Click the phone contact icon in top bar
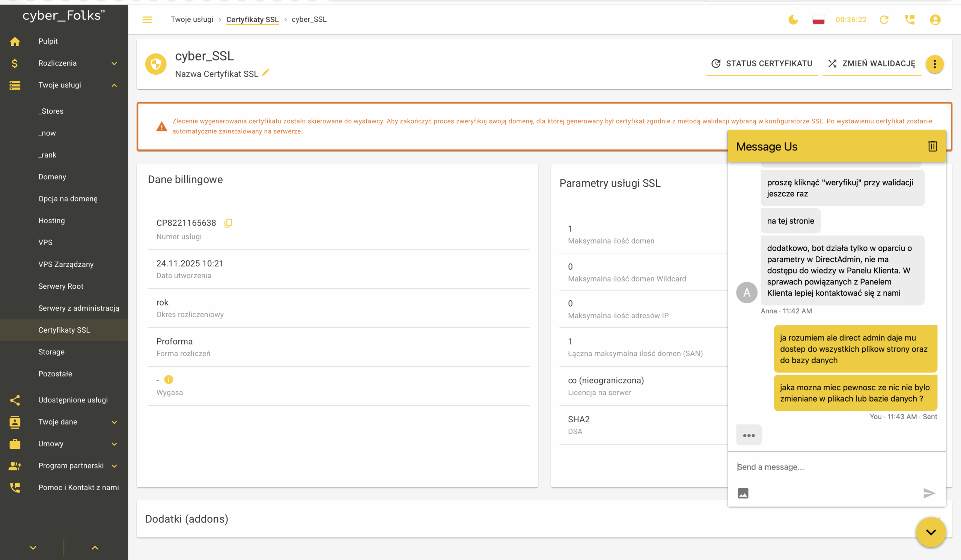This screenshot has width=961, height=560. (x=910, y=20)
